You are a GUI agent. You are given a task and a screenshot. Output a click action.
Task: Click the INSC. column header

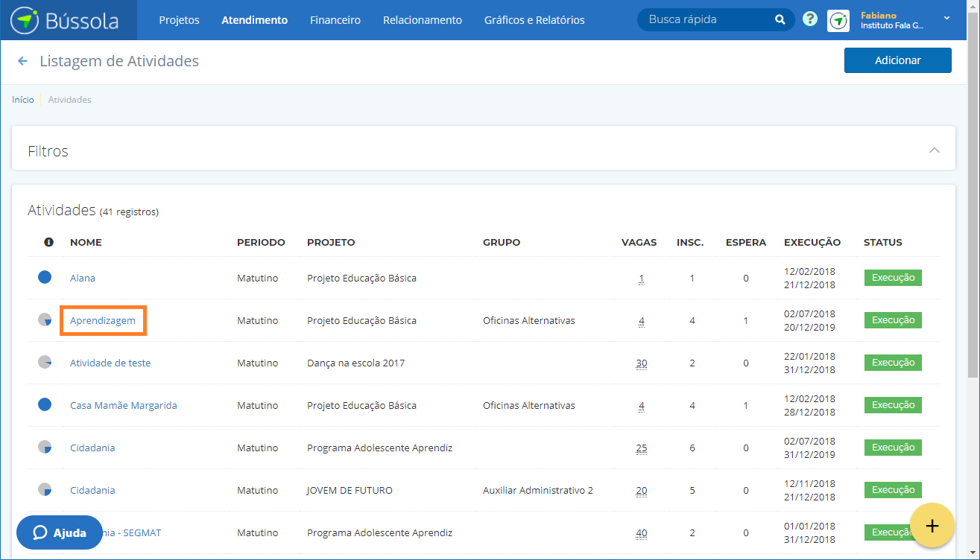(x=690, y=242)
